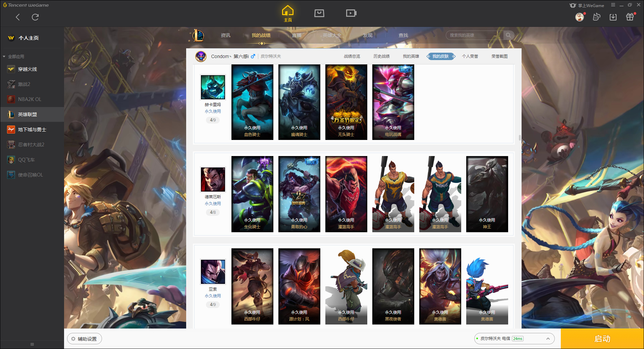
Task: Switch to 个人荣誉 sub-tab
Action: (470, 56)
